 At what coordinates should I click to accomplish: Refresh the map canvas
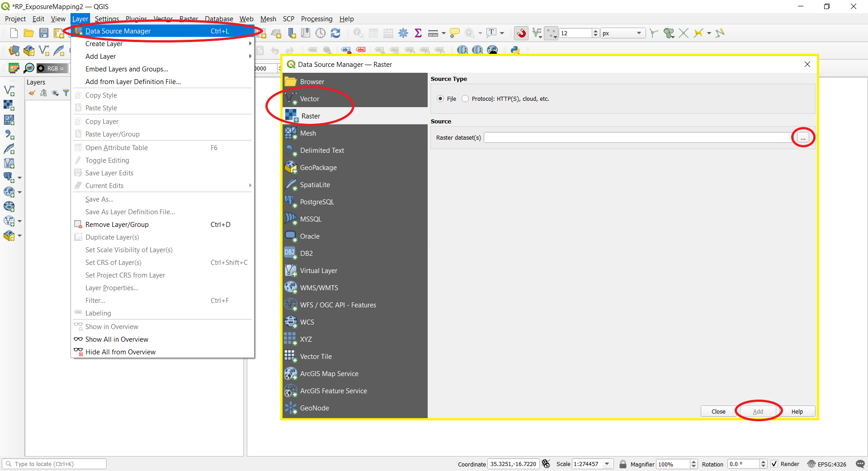coord(335,33)
